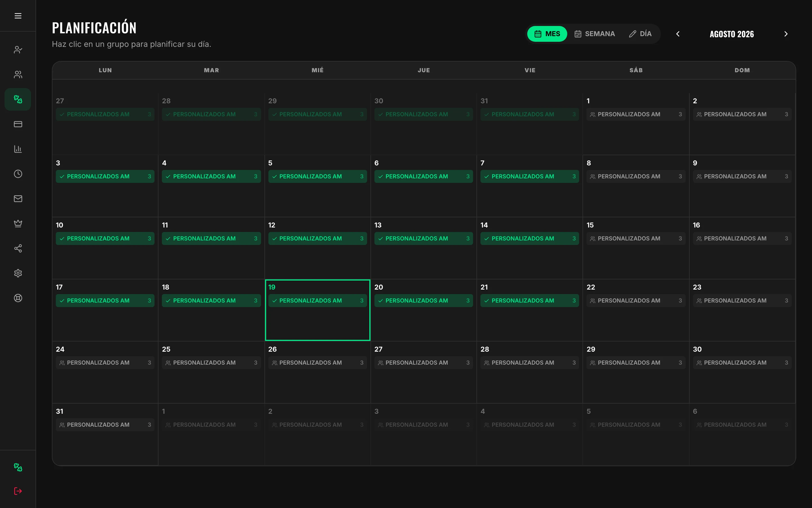Image resolution: width=812 pixels, height=508 pixels.
Task: Open Personalizados AM group on August 9
Action: [x=742, y=176]
